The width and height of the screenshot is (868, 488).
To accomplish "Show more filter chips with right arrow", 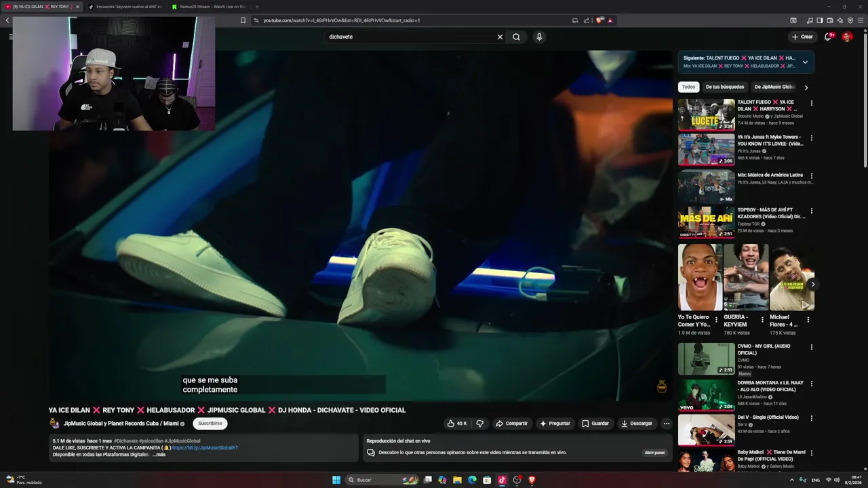I will [806, 87].
